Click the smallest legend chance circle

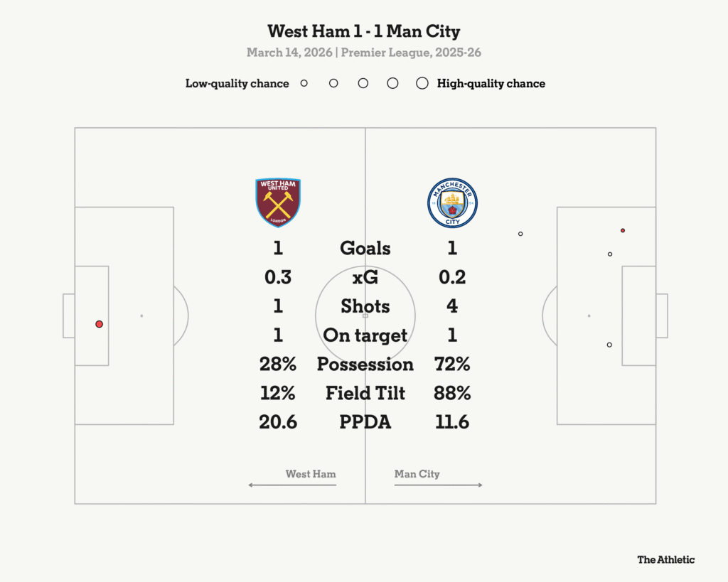(304, 83)
